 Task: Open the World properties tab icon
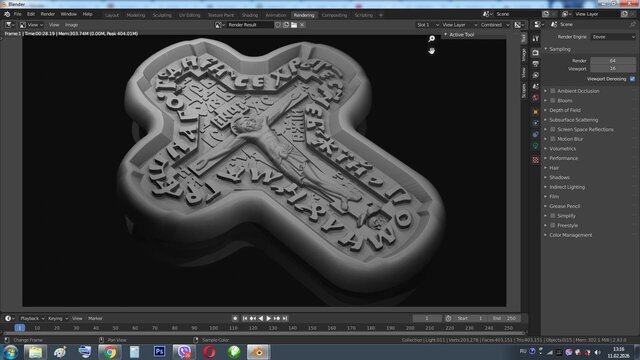[x=536, y=98]
